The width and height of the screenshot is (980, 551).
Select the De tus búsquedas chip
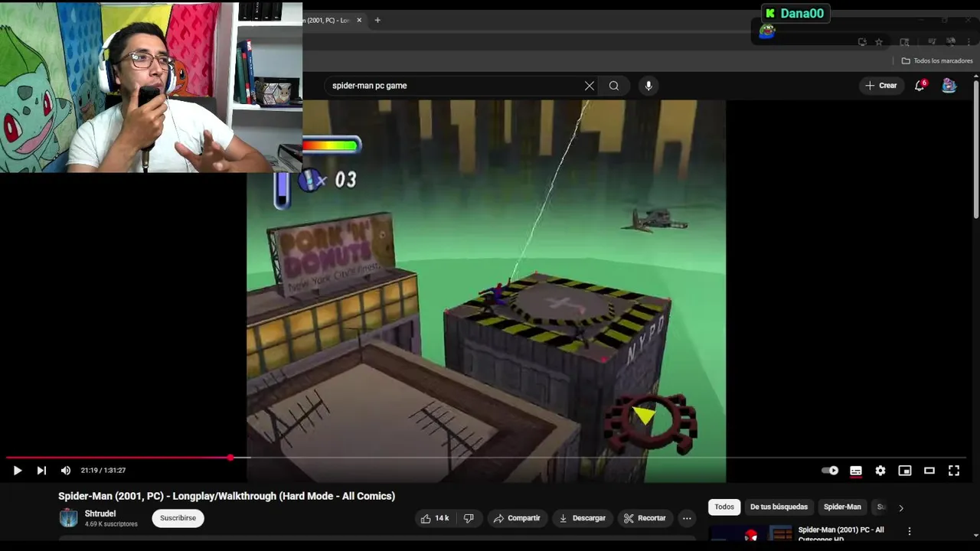coord(779,507)
